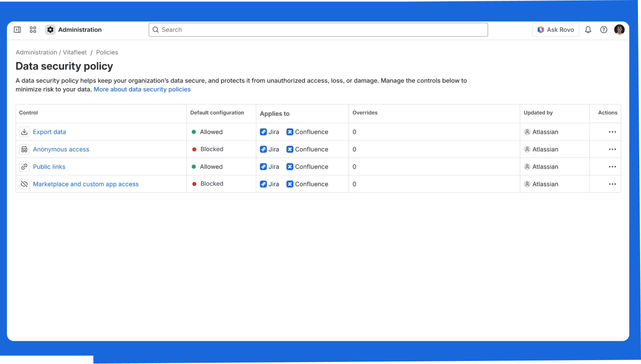Focus the Search field
Screen dimensions: 641x364
coord(318,30)
